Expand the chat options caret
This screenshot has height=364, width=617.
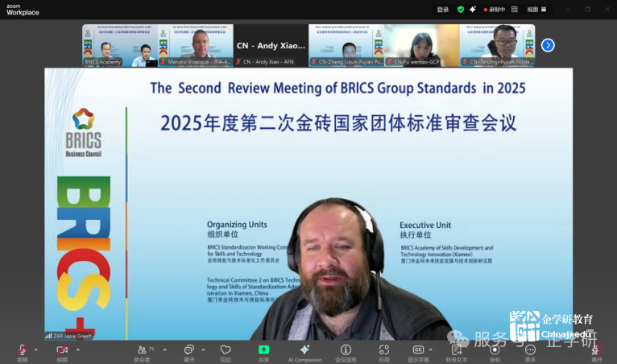point(203,350)
